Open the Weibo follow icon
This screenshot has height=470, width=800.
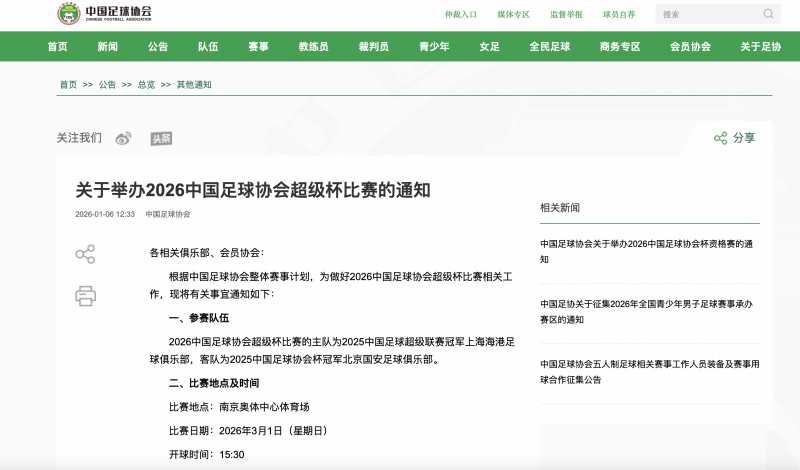124,138
